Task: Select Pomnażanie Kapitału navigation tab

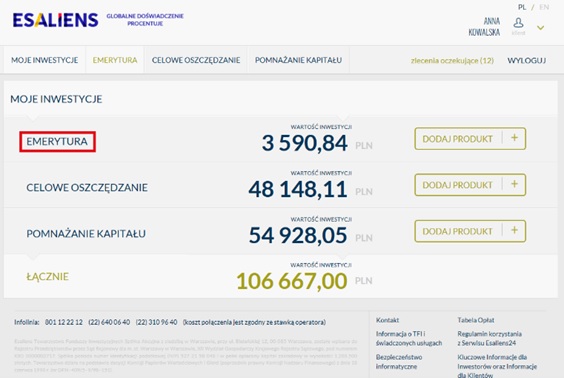Action: click(x=298, y=60)
